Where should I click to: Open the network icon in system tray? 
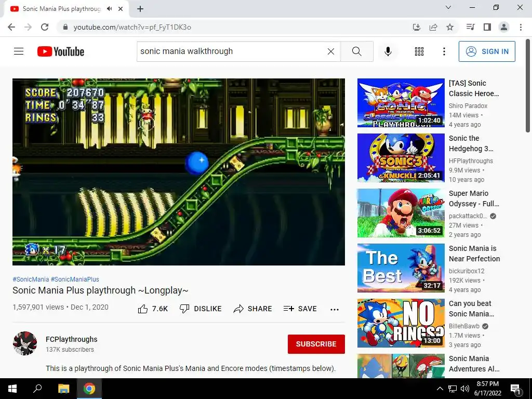coord(453,389)
